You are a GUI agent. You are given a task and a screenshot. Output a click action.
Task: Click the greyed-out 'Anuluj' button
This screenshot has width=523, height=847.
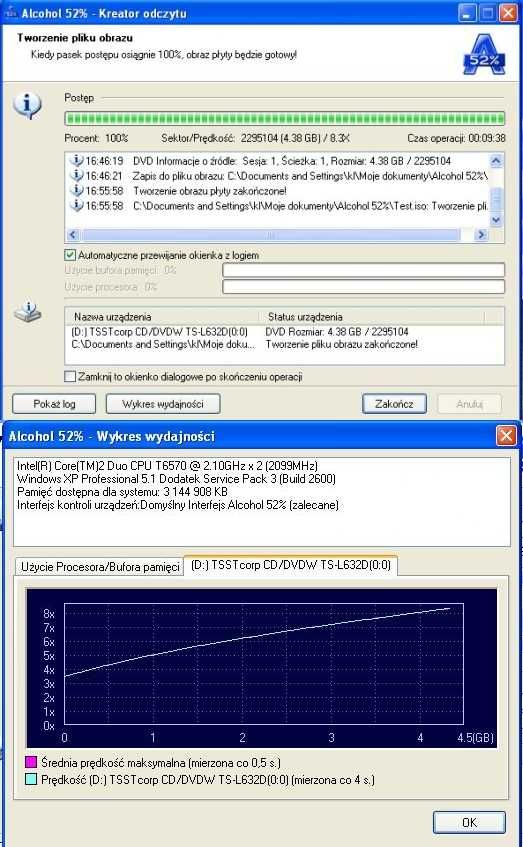(x=469, y=404)
